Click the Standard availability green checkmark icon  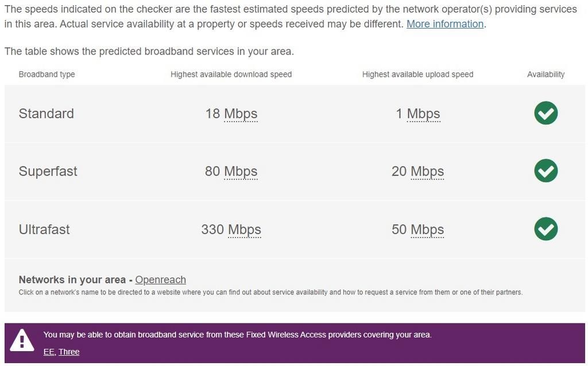click(546, 113)
